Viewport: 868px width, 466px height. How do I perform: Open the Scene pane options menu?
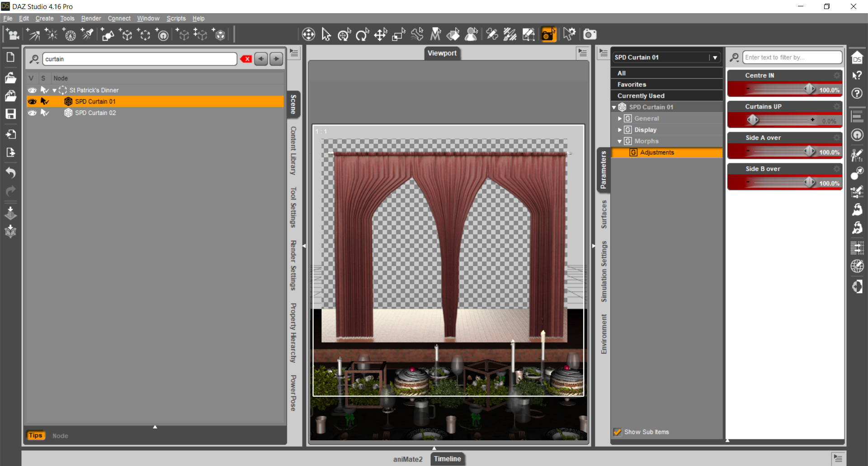coord(294,53)
